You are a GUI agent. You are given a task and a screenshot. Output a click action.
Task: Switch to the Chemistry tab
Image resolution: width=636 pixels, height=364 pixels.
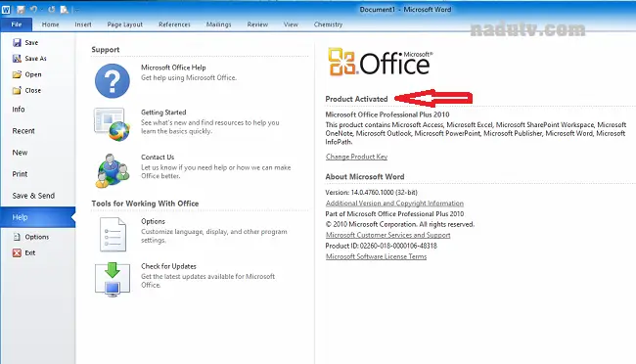coord(328,24)
